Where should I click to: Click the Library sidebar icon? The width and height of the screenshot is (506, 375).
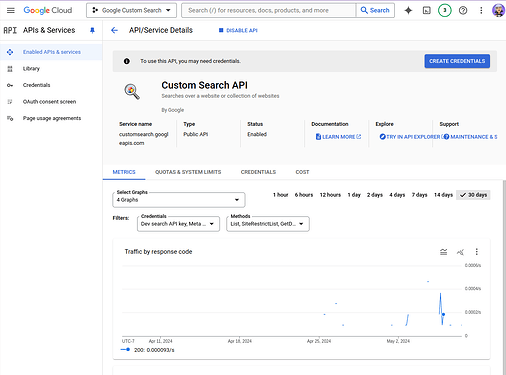tap(10, 69)
